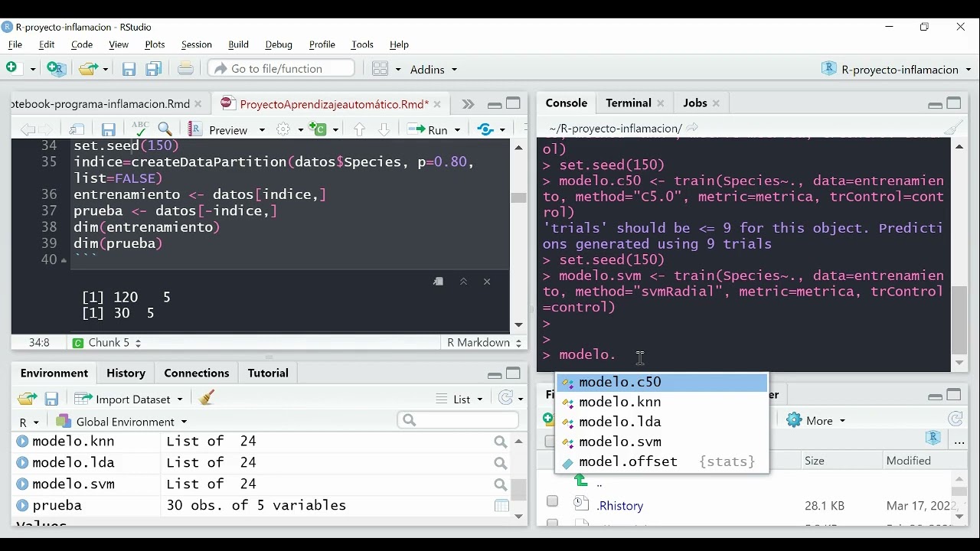Close the Jobs tab

click(717, 103)
